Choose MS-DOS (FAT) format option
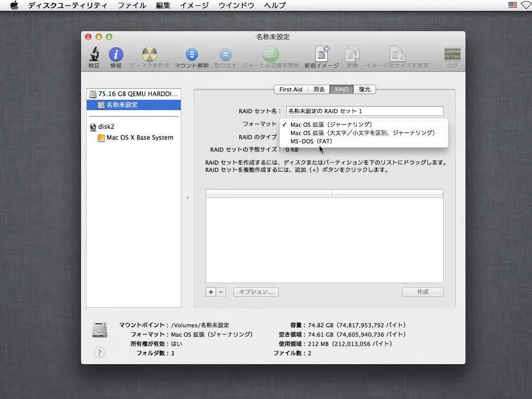This screenshot has width=532, height=399. pyautogui.click(x=364, y=141)
